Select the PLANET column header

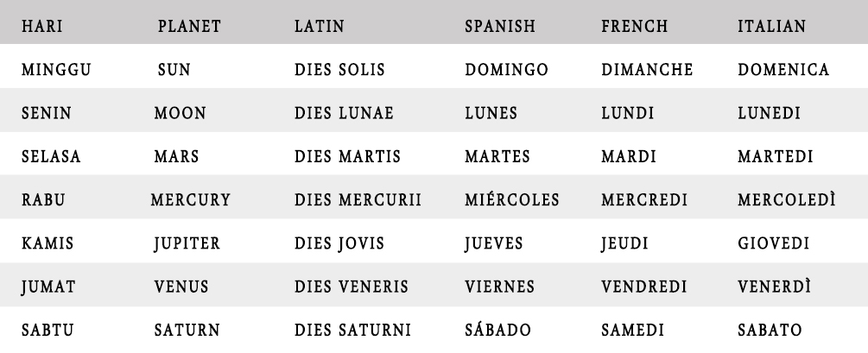click(189, 26)
